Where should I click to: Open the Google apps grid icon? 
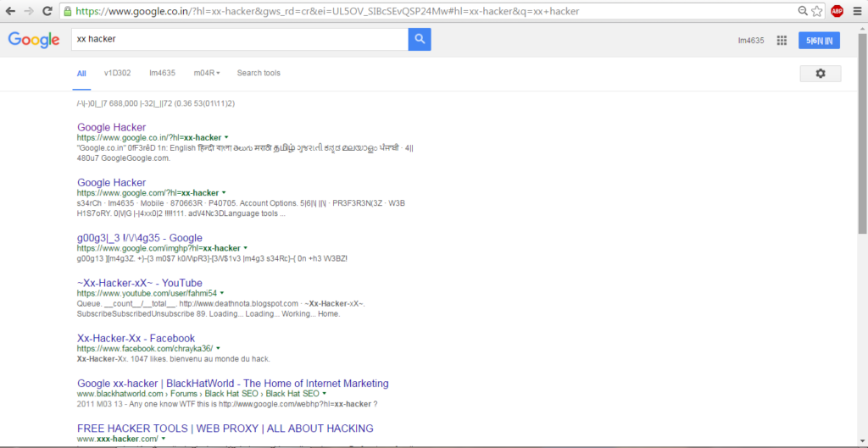click(782, 41)
